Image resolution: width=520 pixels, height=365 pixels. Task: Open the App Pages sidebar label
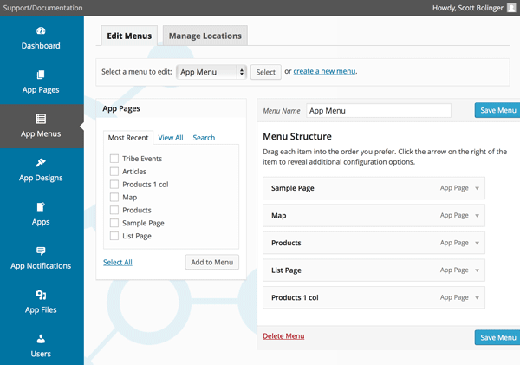(x=41, y=90)
